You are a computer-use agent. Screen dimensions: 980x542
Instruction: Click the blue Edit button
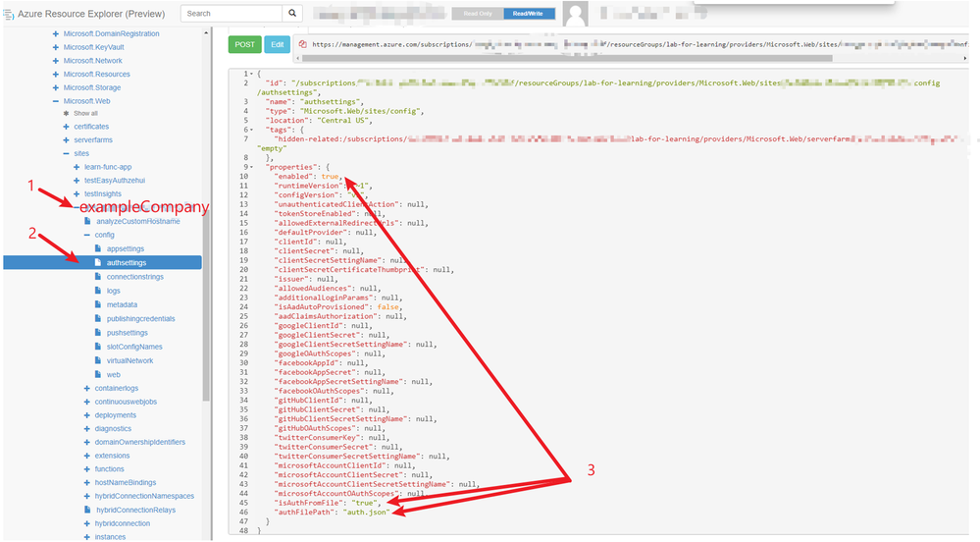pyautogui.click(x=278, y=44)
